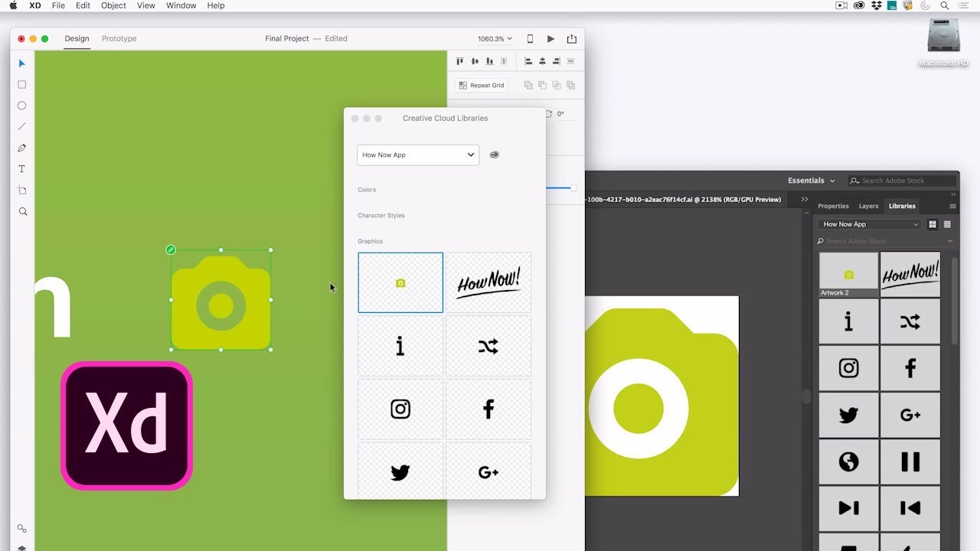
Task: Click the blue slider control
Action: click(572, 188)
